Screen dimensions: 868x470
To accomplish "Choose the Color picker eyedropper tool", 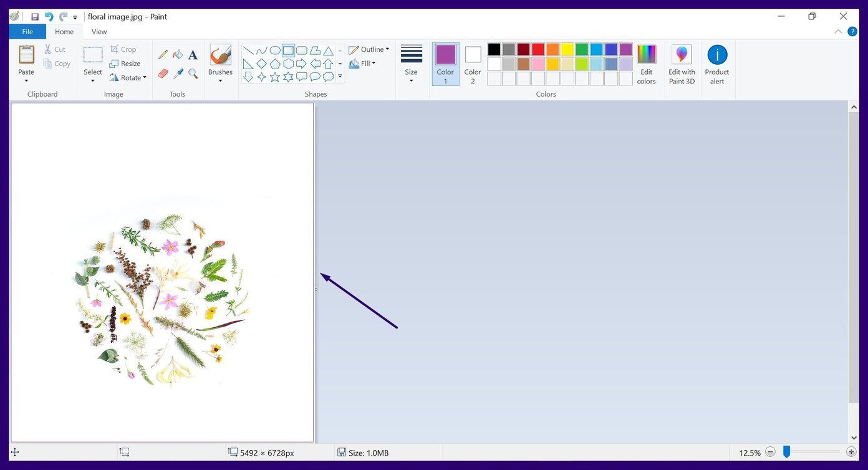I will [178, 73].
